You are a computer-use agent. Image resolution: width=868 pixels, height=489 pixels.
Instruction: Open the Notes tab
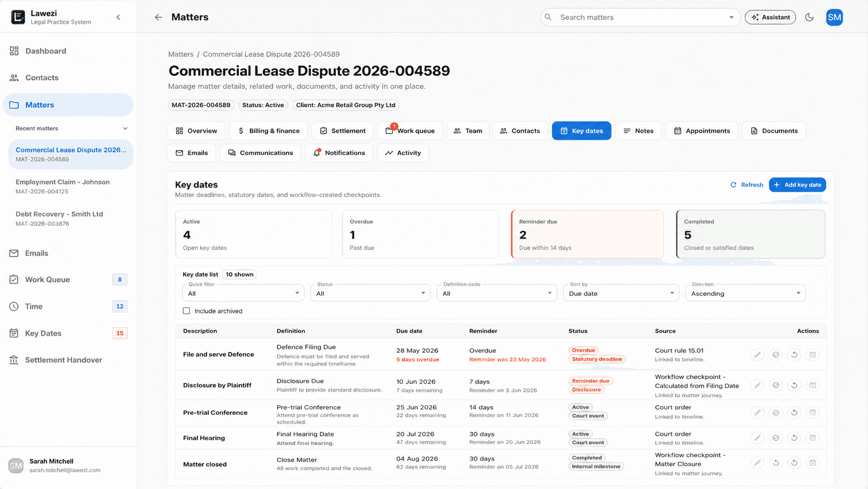[639, 131]
